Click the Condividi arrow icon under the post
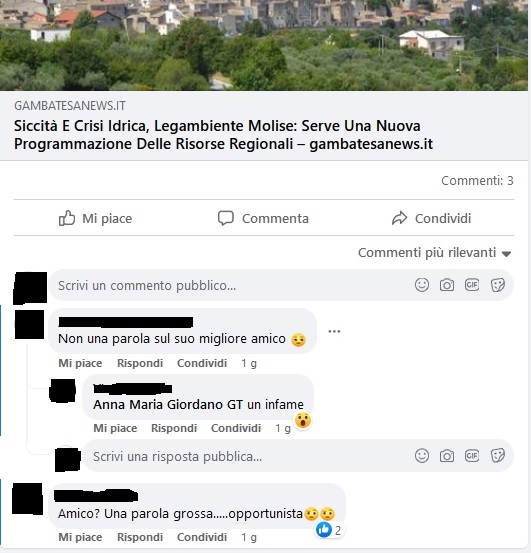 [399, 218]
